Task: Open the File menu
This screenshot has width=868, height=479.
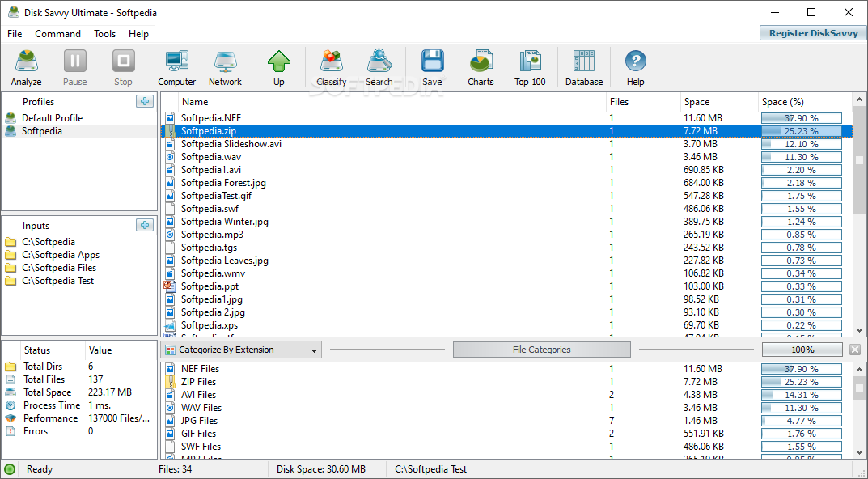Action: (x=15, y=34)
